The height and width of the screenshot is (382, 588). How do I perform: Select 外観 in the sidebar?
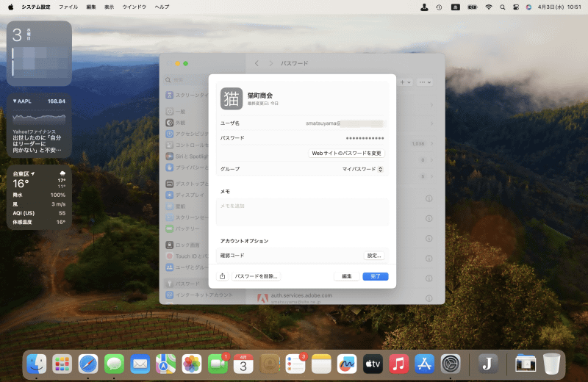[x=176, y=123]
